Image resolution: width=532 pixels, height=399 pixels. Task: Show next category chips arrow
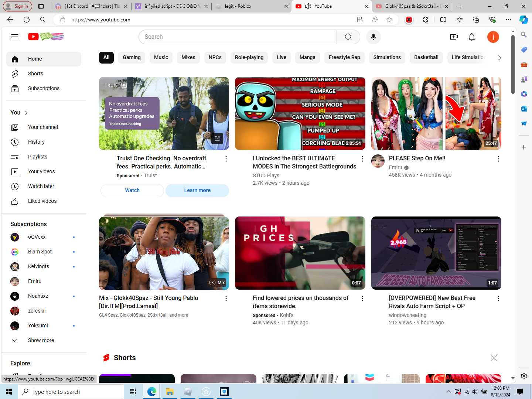[x=499, y=58]
